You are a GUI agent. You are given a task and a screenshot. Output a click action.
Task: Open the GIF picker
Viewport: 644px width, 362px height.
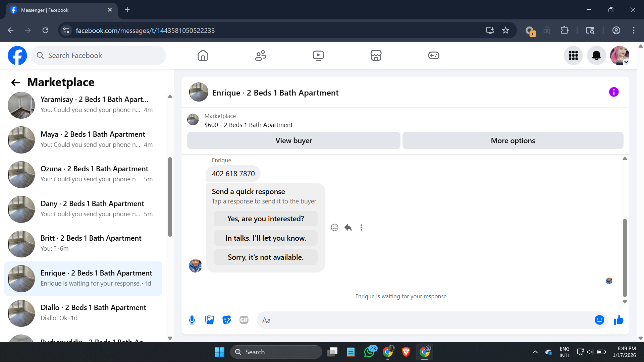[x=244, y=320]
